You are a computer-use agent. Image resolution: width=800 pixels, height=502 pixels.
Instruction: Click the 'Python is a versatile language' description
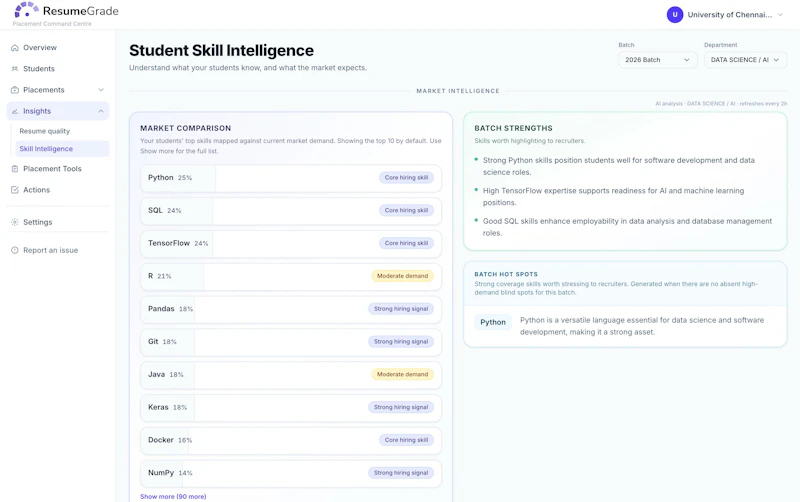642,326
